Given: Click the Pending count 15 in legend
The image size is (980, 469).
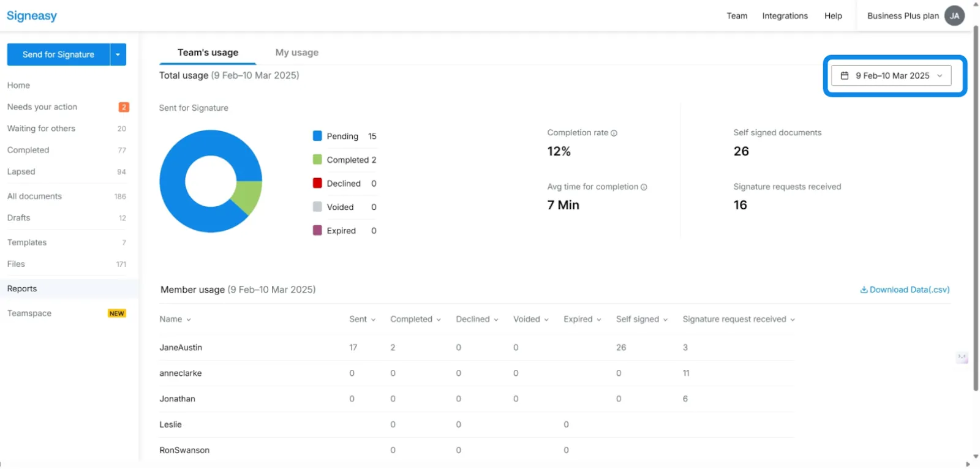Looking at the screenshot, I should tap(372, 137).
